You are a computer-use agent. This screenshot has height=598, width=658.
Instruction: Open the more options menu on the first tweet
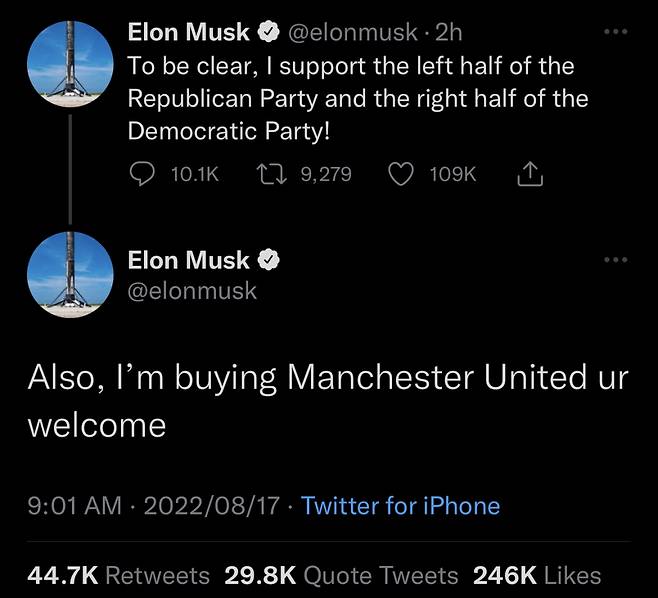pyautogui.click(x=616, y=32)
